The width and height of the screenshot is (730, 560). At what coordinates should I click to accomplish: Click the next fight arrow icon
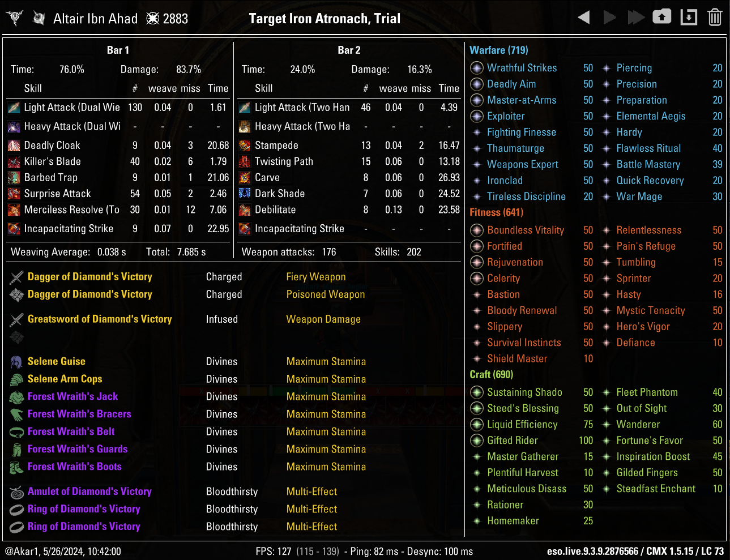coord(609,18)
